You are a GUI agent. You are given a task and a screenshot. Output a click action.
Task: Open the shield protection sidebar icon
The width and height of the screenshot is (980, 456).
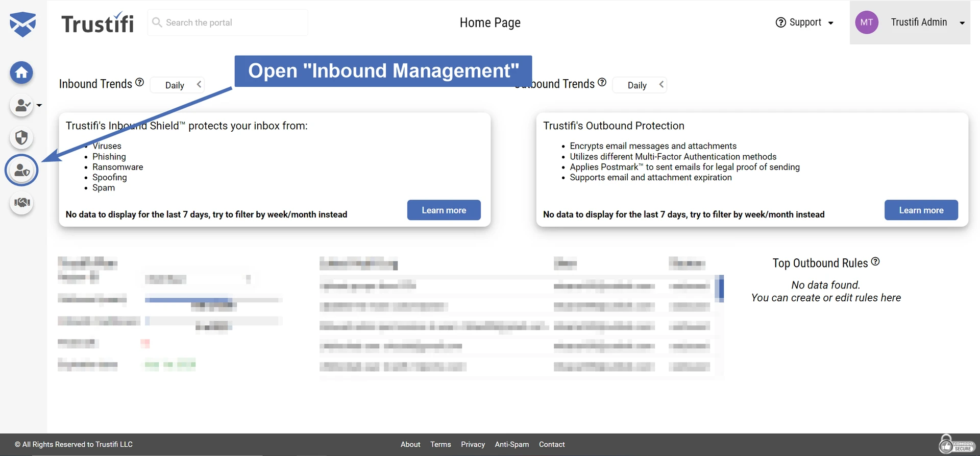(21, 138)
